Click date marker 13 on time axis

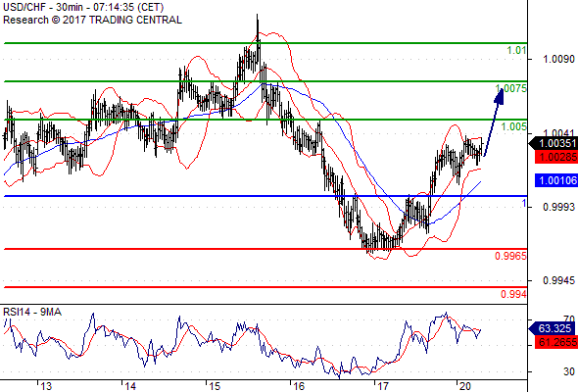click(46, 386)
